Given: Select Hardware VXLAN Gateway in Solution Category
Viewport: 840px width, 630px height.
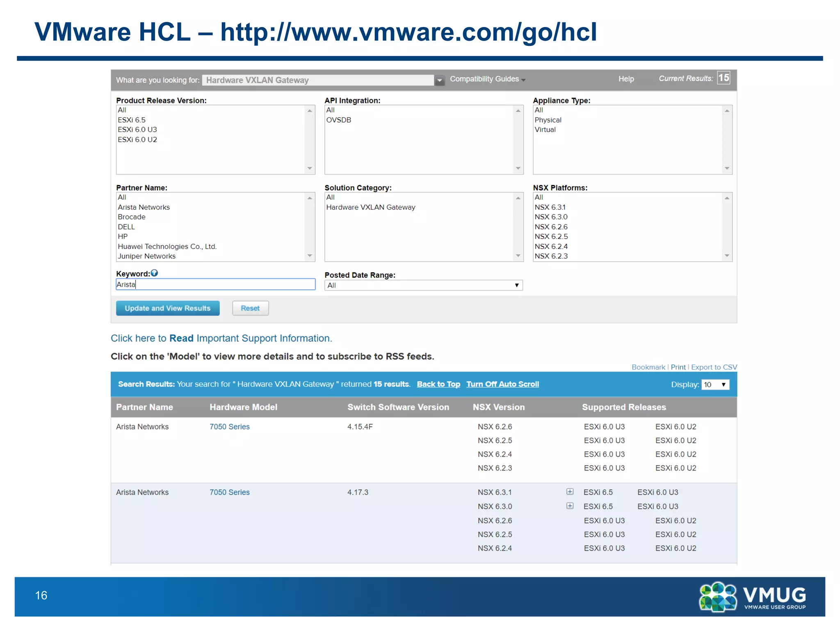Looking at the screenshot, I should 371,208.
